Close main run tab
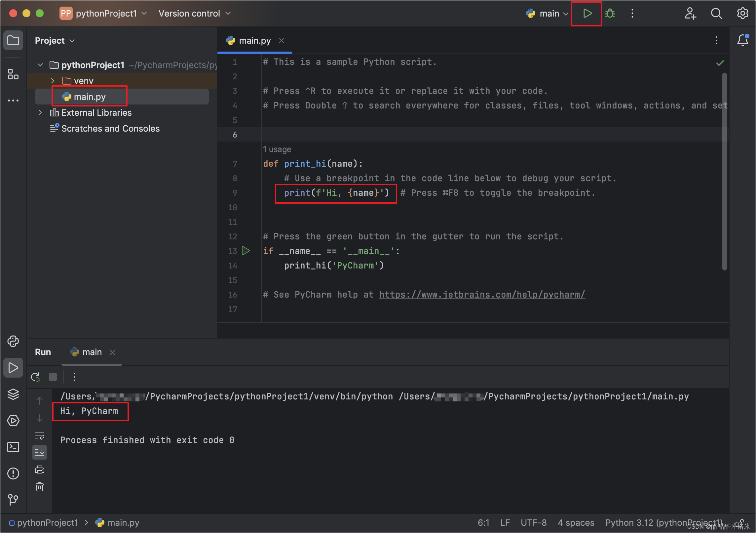 pyautogui.click(x=112, y=352)
